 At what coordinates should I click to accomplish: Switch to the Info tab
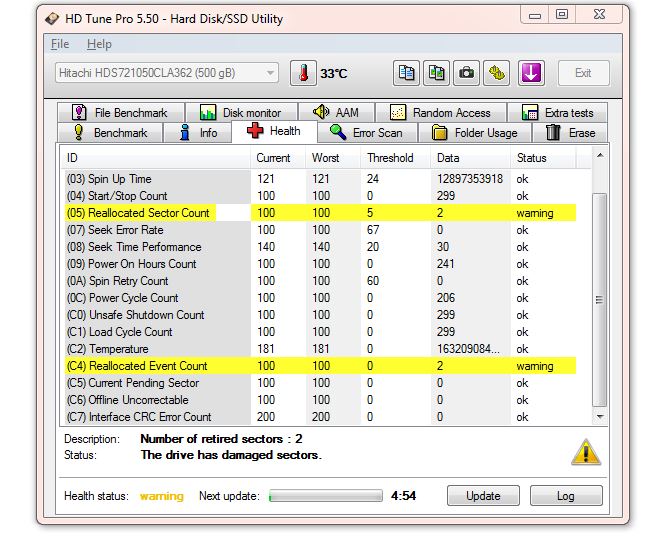pos(197,133)
